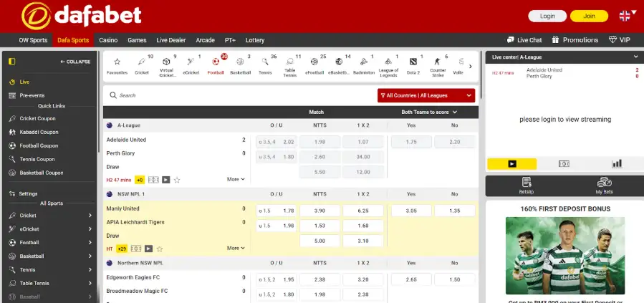Play the Adelaide United match live stream
Screen dimensions: 644x303
(165, 180)
